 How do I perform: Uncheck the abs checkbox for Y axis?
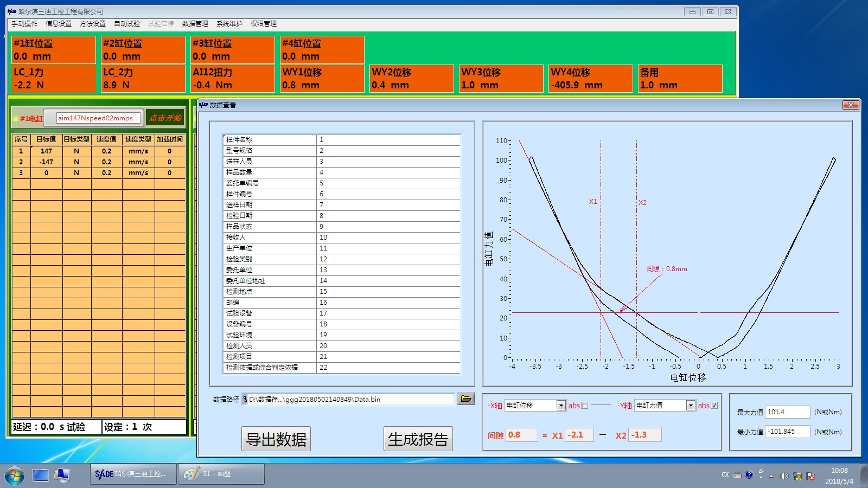[714, 406]
